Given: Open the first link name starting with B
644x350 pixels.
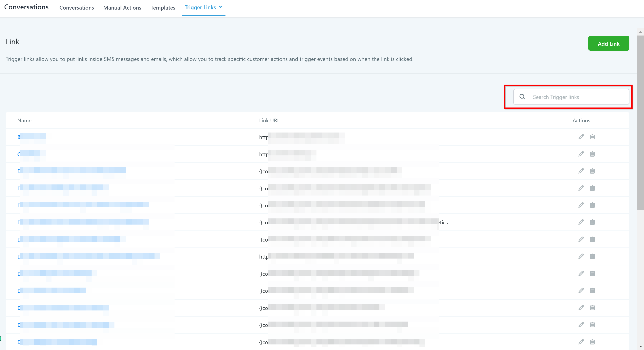Looking at the screenshot, I should point(31,137).
